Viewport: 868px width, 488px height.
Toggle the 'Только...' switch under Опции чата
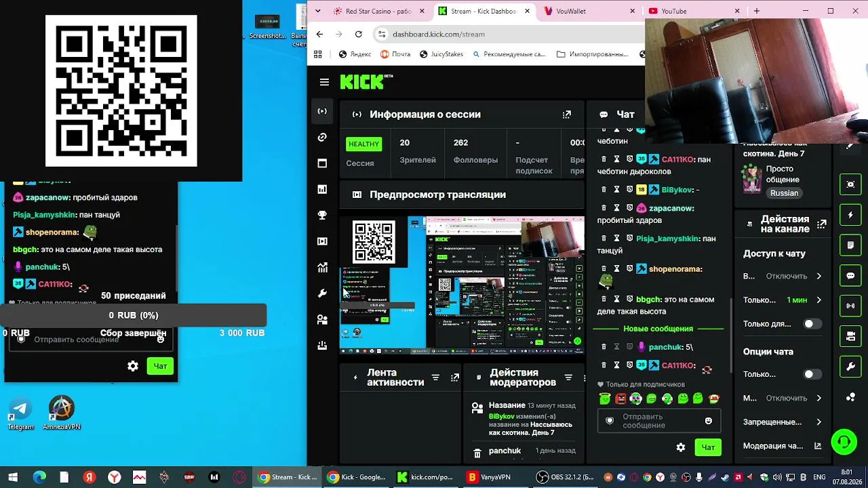(813, 374)
